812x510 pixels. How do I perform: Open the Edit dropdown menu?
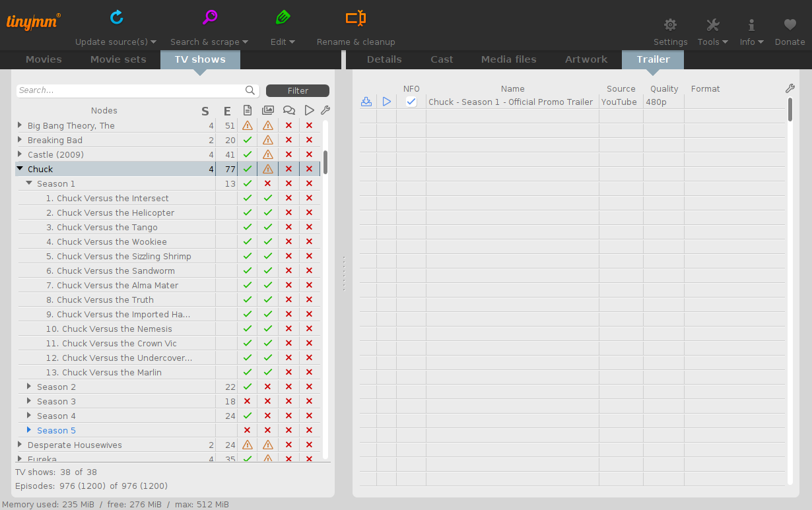pyautogui.click(x=292, y=42)
